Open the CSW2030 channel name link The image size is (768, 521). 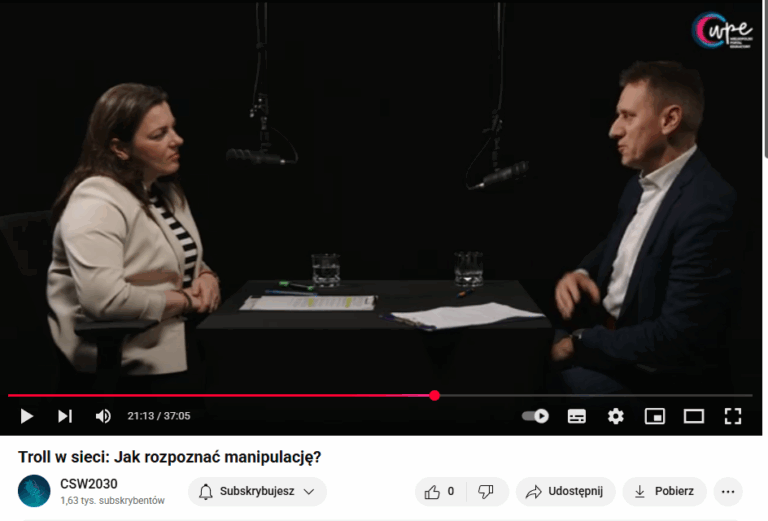tap(89, 484)
